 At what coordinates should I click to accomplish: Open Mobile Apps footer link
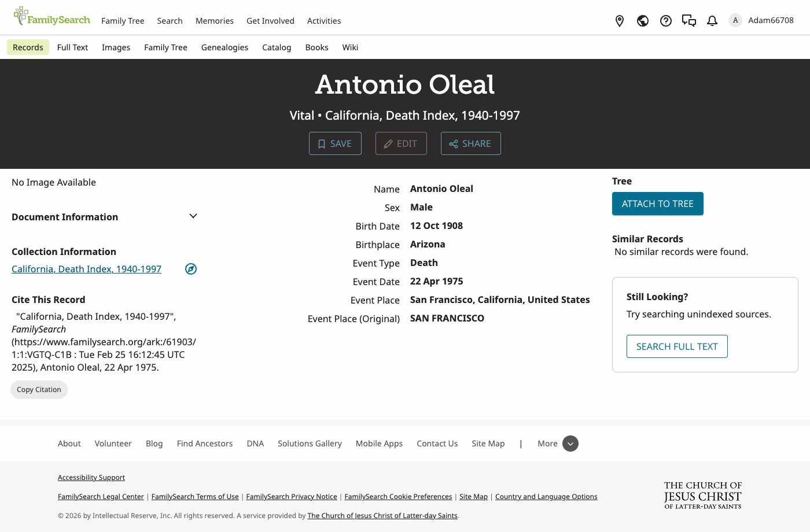point(379,444)
